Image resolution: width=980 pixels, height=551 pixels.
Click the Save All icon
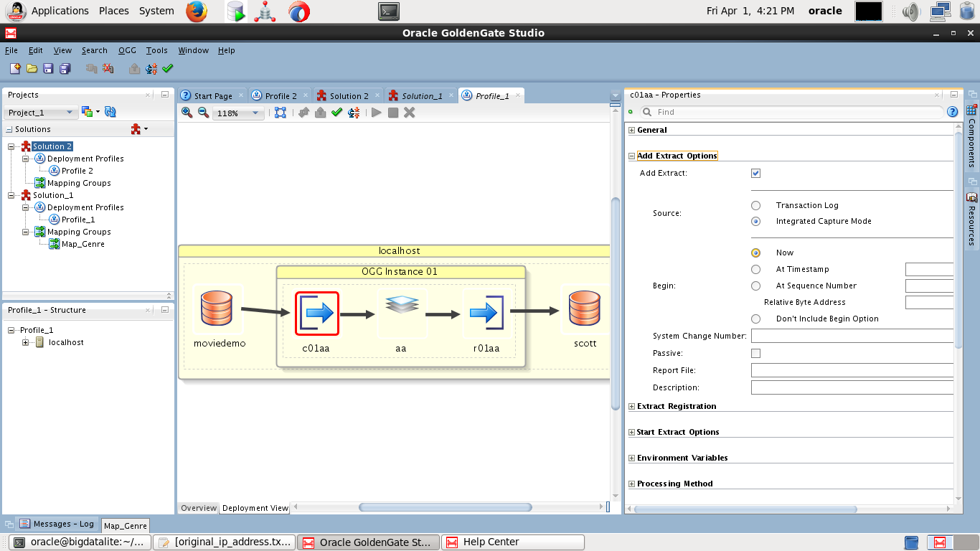coord(65,68)
